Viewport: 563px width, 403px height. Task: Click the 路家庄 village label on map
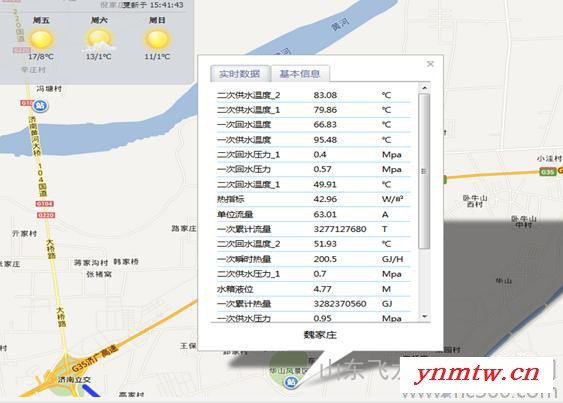tap(184, 228)
